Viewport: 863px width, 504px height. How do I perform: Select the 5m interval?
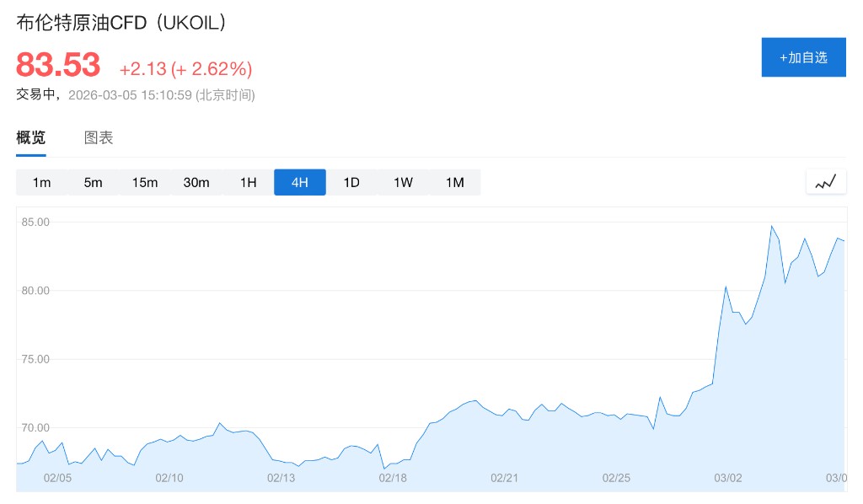coord(93,182)
